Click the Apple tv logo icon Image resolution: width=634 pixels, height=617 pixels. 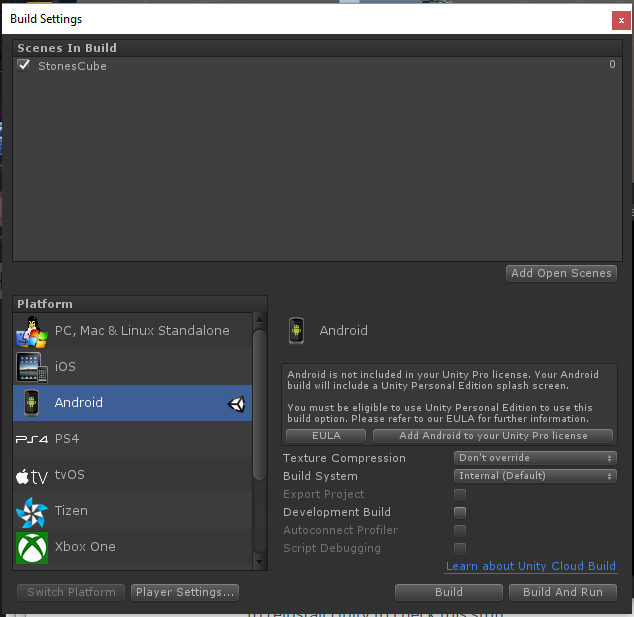click(x=32, y=476)
